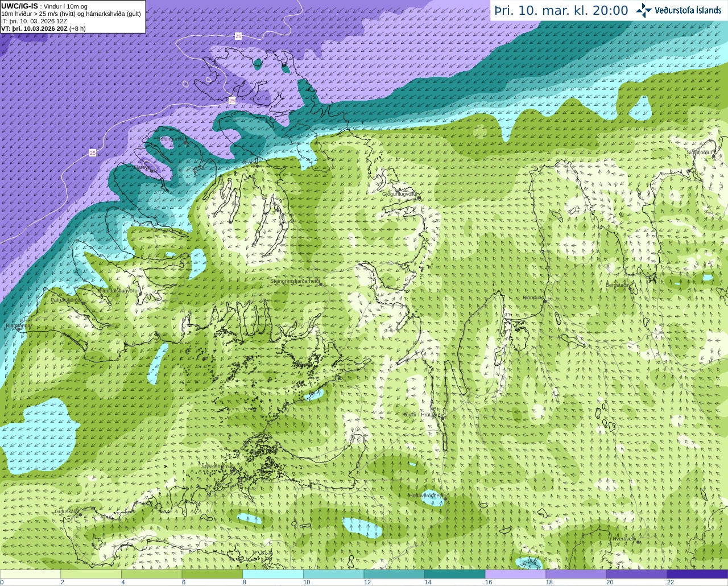Click the 18–20 m/s medium purple legend swatch
The width and height of the screenshot is (728, 586).
click(576, 574)
